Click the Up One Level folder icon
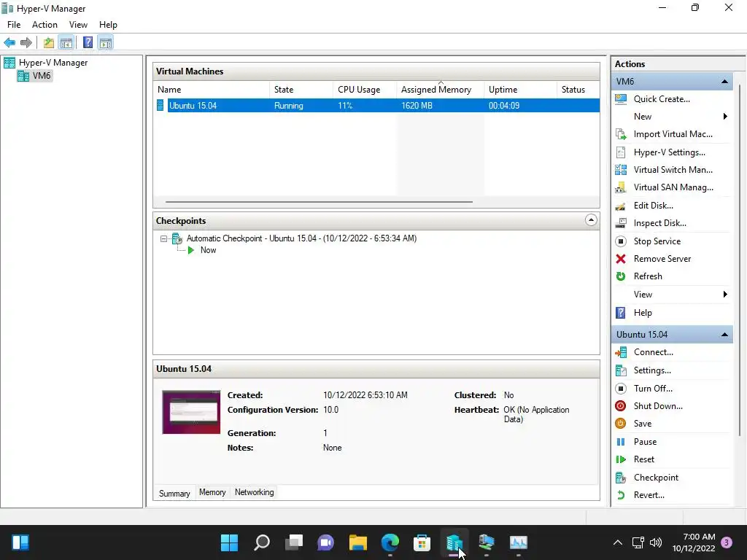Image resolution: width=747 pixels, height=560 pixels. click(49, 43)
